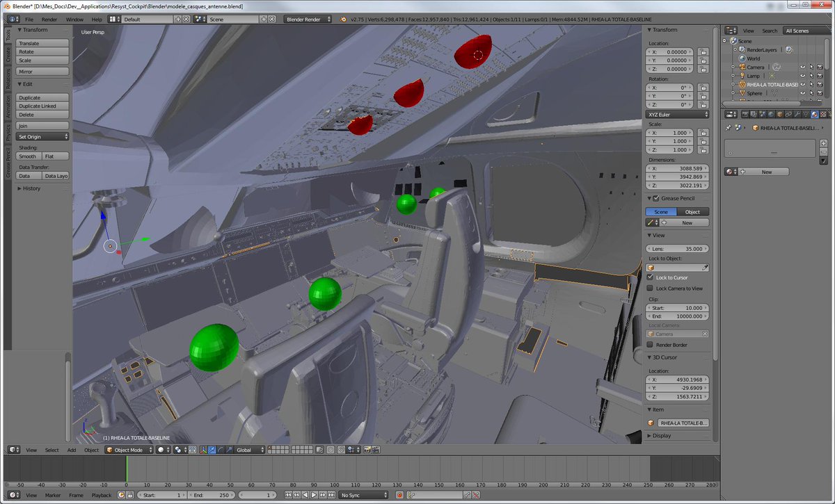Open the Object properties tab icon
Viewport: 835px width, 504px height.
(x=779, y=115)
